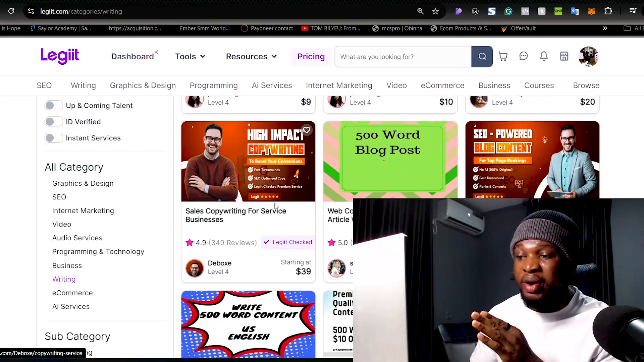Screen dimensions: 644x362
Task: Toggle the Instant Services filter
Action: point(54,138)
